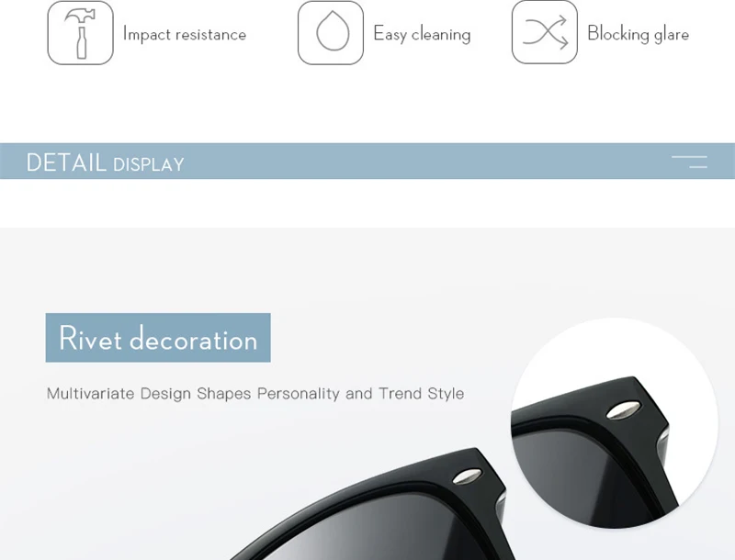This screenshot has height=560, width=735.
Task: Click the word "Personality" in subtitle
Action: coord(298,393)
